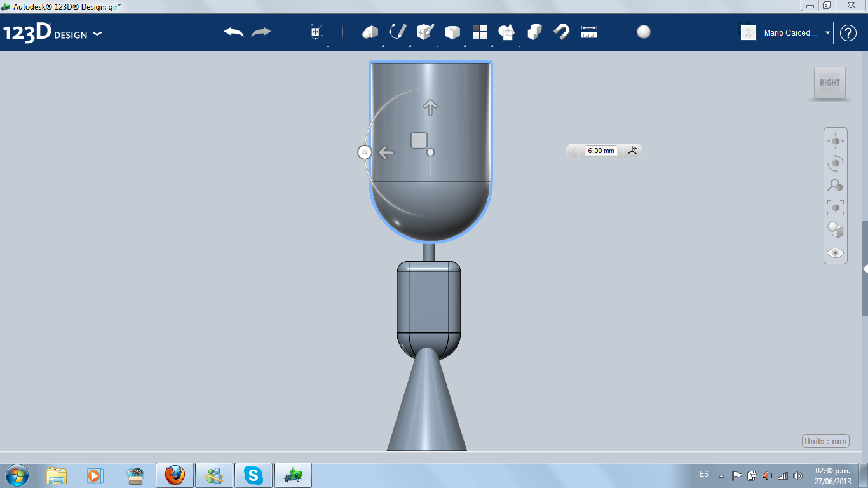Select the Zoom navigation tool
Screen dimensions: 868x488
(x=836, y=186)
